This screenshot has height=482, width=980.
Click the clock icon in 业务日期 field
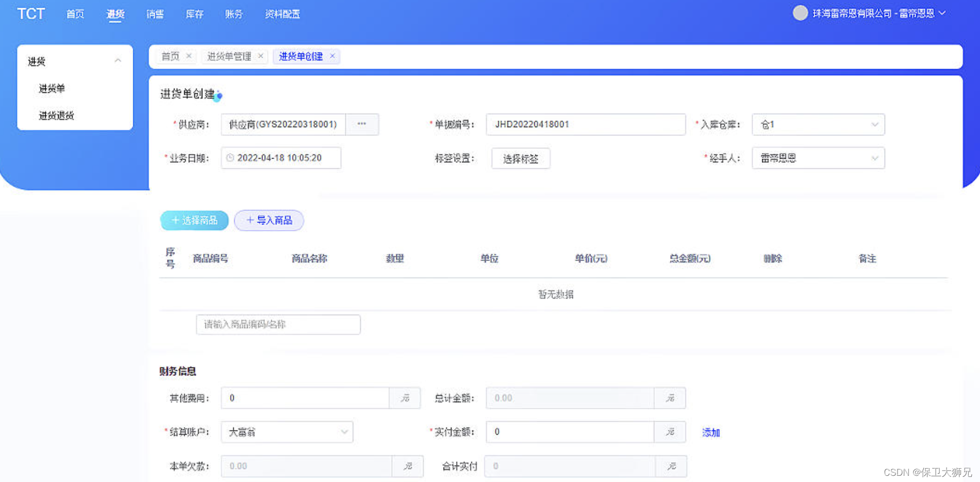pyautogui.click(x=230, y=158)
